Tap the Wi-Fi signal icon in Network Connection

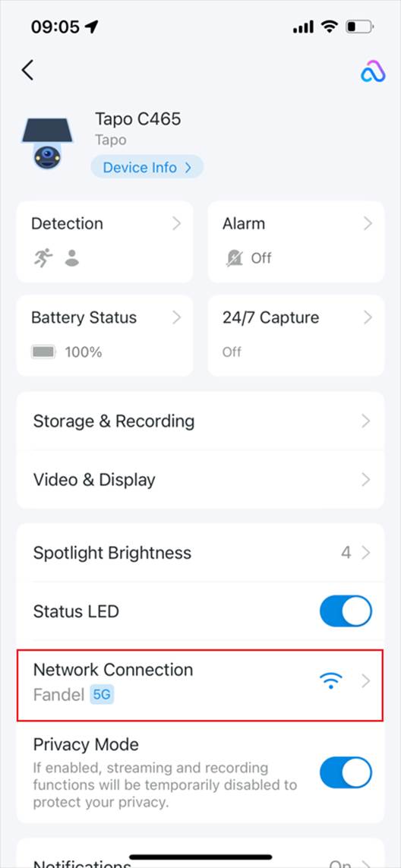(x=331, y=681)
